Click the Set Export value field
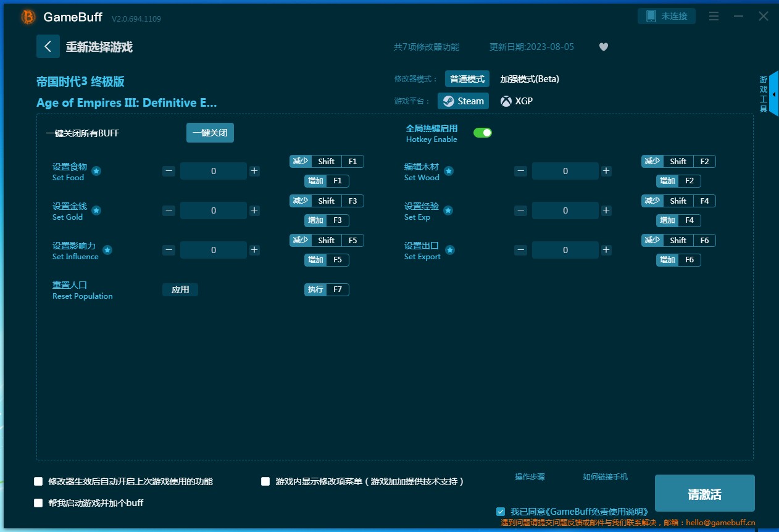This screenshot has width=779, height=532. (565, 250)
